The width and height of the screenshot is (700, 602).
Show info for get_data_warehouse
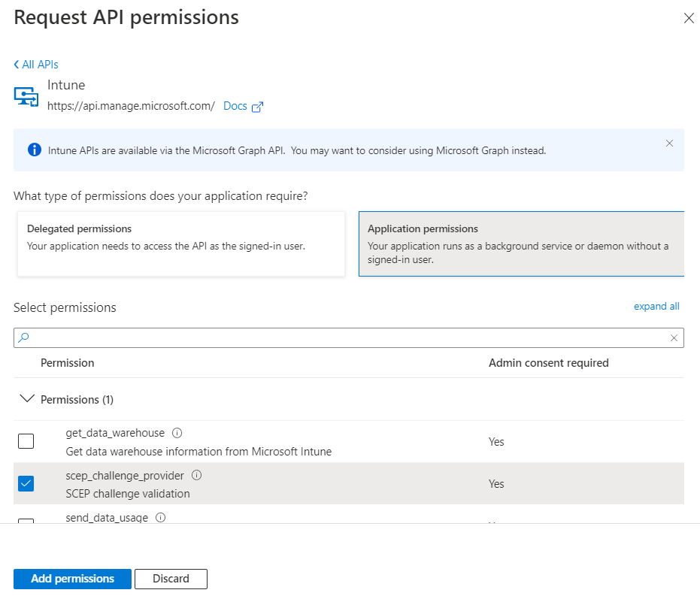tap(177, 433)
